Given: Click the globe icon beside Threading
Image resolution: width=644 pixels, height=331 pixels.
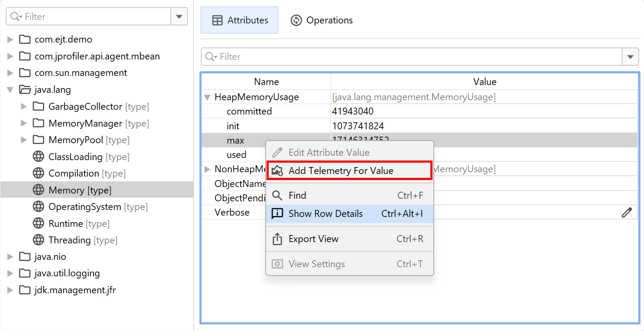Looking at the screenshot, I should [39, 240].
